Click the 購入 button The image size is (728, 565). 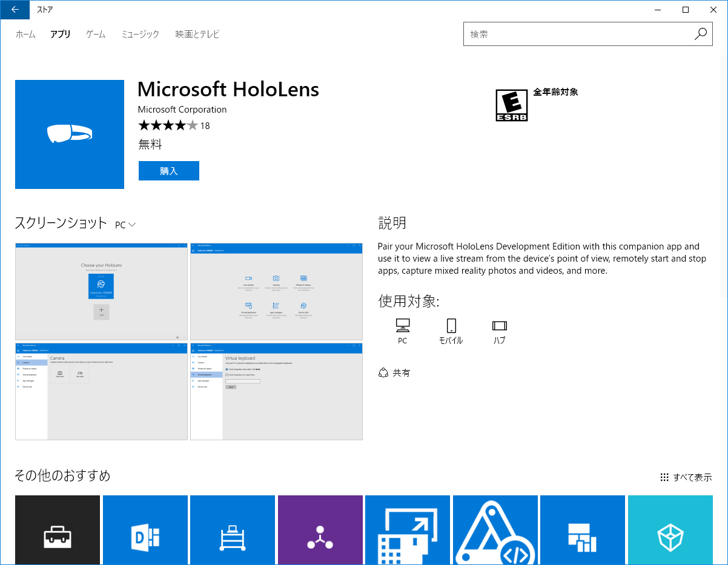pos(169,171)
